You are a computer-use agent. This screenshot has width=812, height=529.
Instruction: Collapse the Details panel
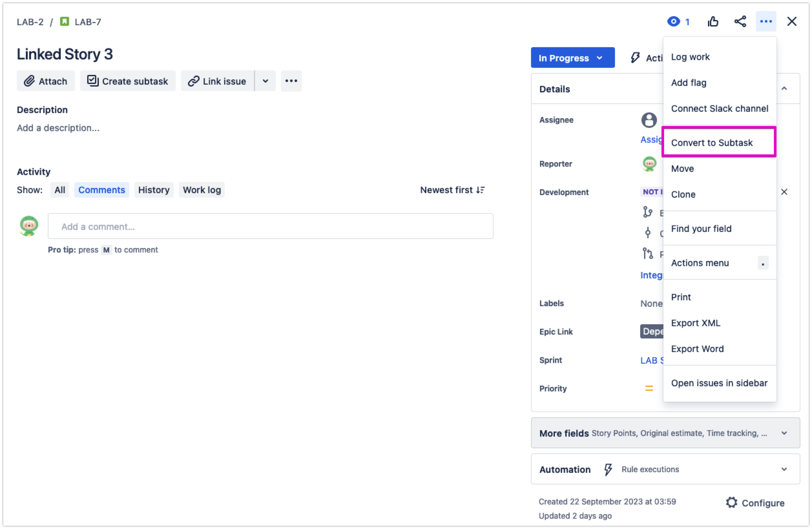pos(784,88)
